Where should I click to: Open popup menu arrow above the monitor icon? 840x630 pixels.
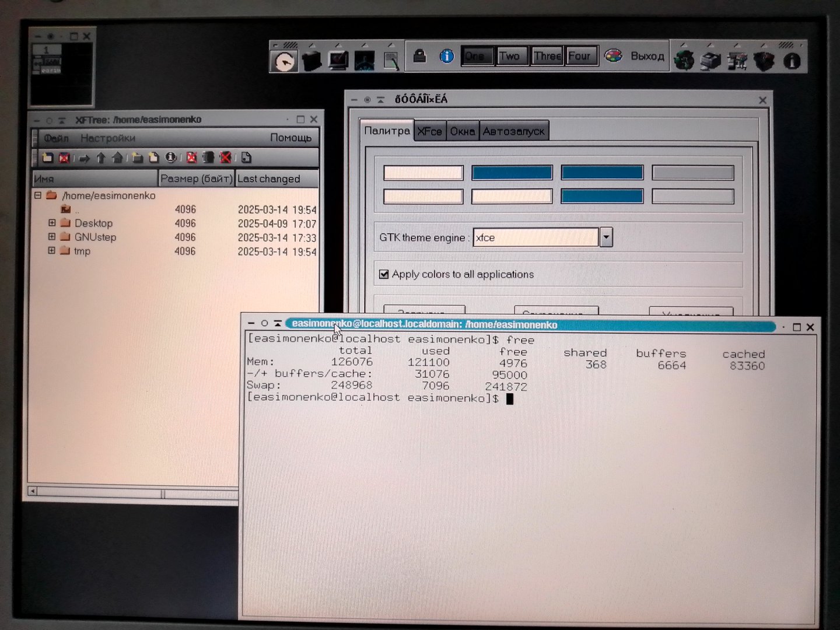338,45
